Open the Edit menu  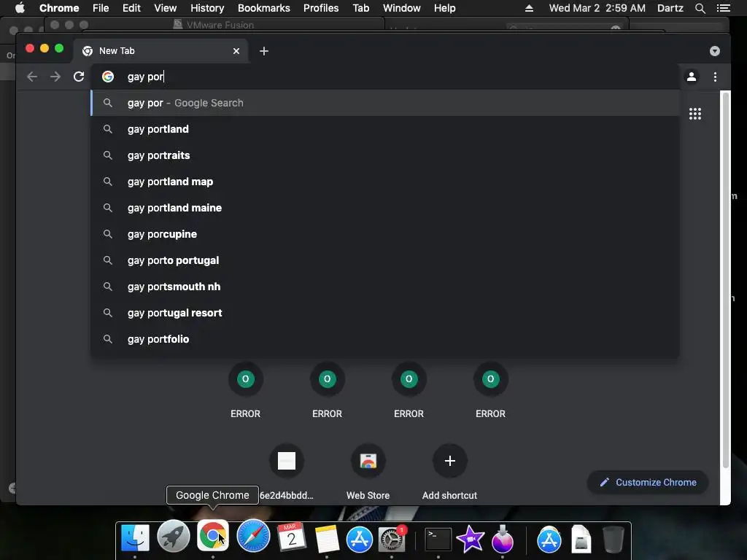coord(131,8)
